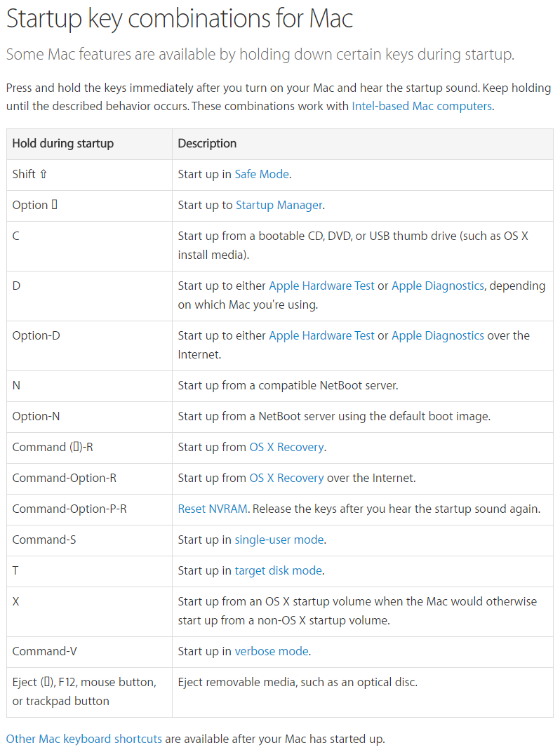Click Apple Diagnostics in Option-D row

coord(437,335)
